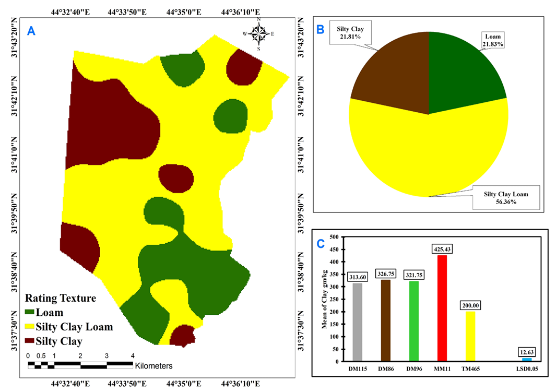
Task: Click the '12.63' bar value label
Action: click(527, 352)
